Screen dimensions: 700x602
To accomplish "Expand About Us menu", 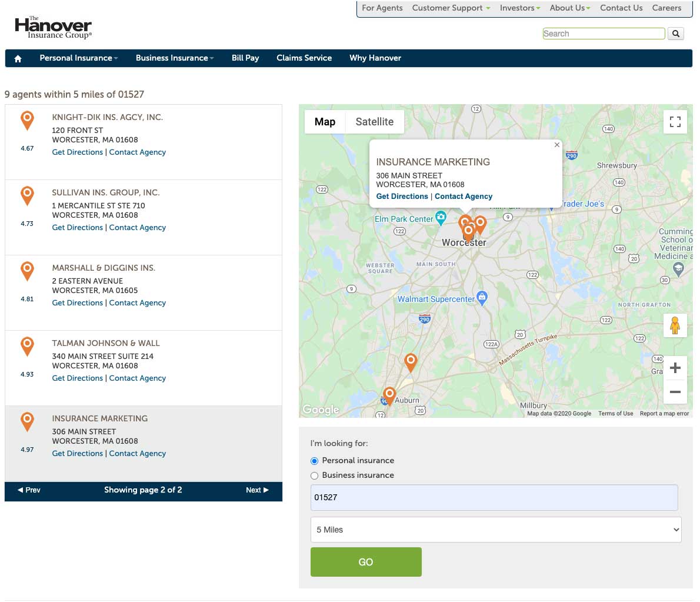I will pyautogui.click(x=569, y=8).
